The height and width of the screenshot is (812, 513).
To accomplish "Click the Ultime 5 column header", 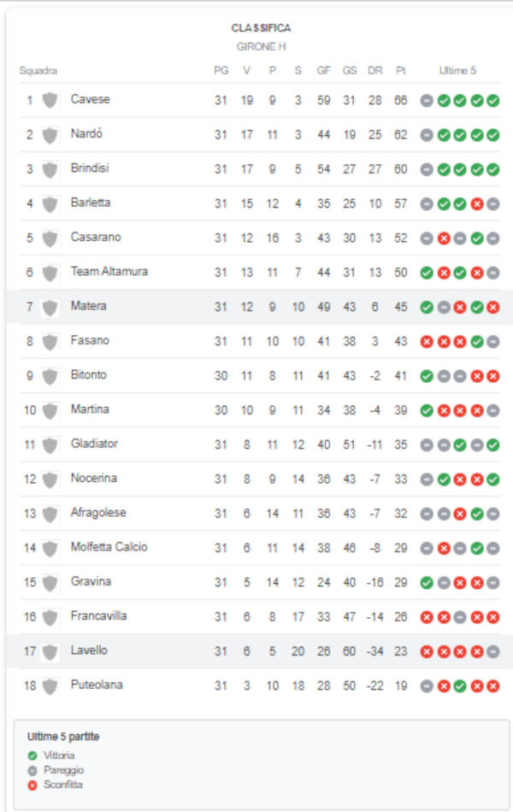I will 457,70.
